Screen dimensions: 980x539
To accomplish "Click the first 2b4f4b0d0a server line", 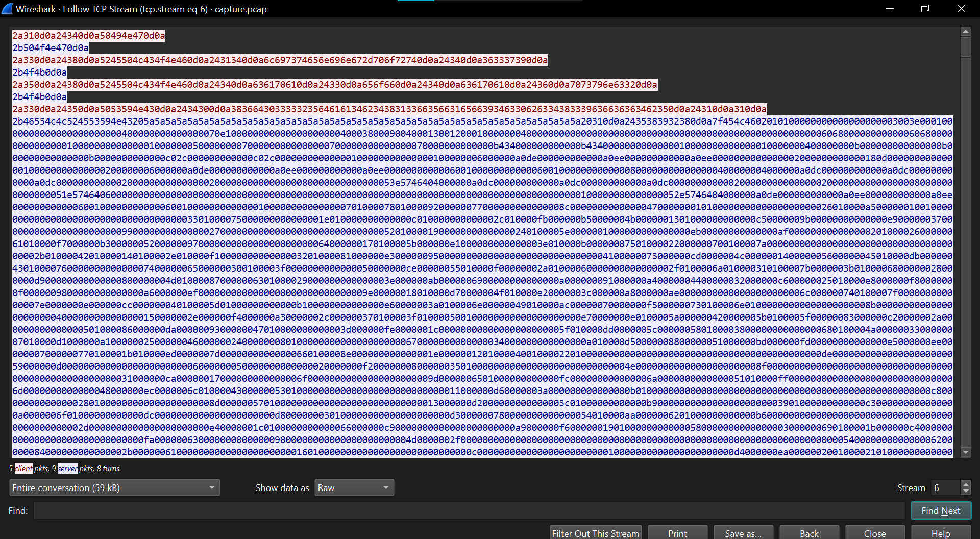I will pos(40,72).
